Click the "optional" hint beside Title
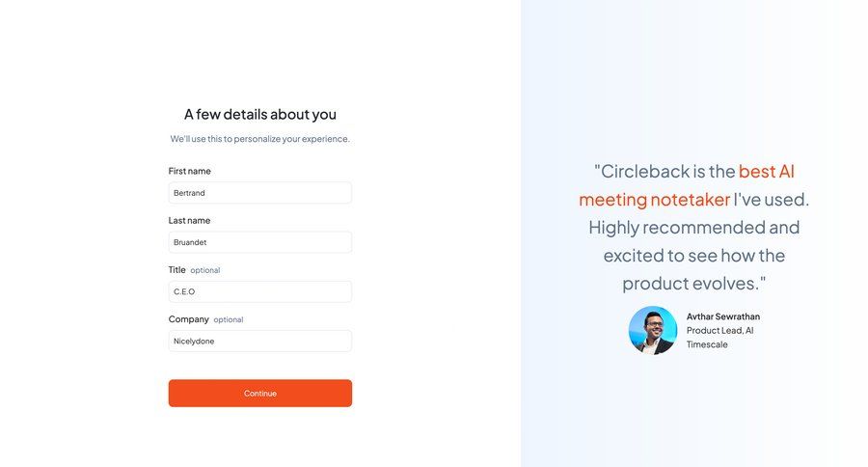Viewport: 868px width, 467px height. [x=205, y=270]
